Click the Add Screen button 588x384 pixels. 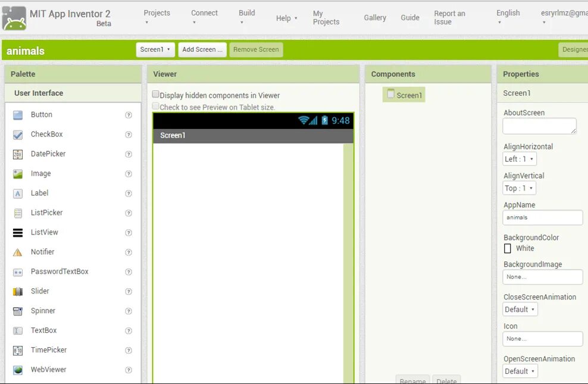(202, 49)
